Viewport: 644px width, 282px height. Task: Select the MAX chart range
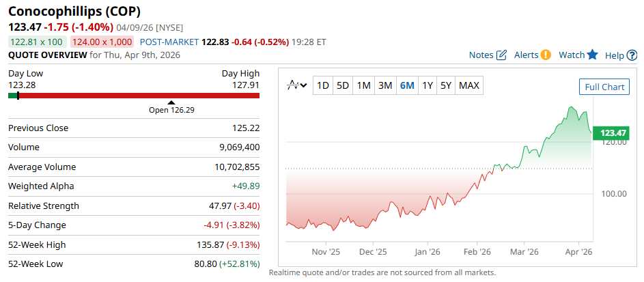[x=469, y=85]
